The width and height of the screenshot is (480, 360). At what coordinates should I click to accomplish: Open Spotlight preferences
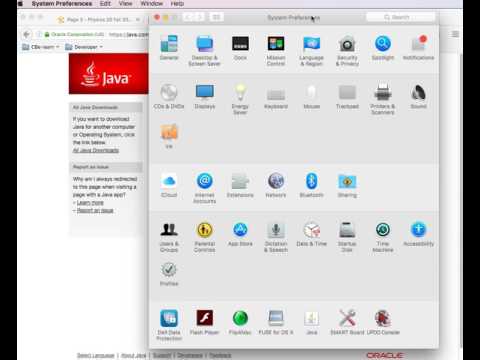click(x=383, y=48)
